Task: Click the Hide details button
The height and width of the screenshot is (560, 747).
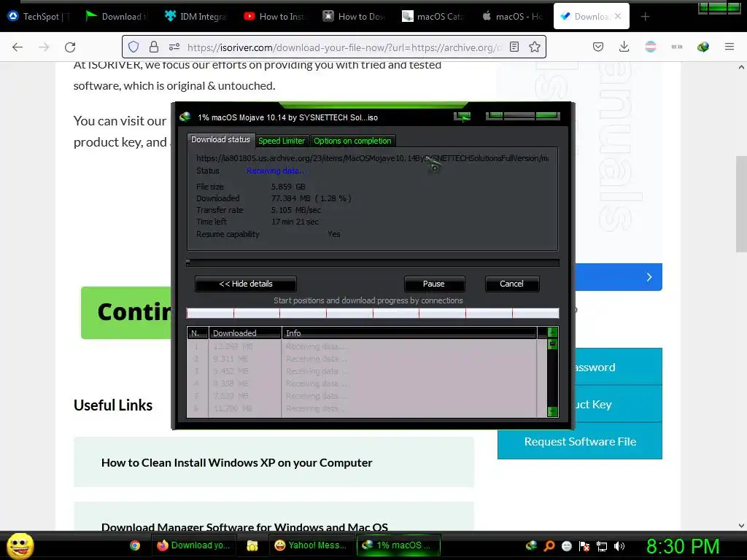Action: click(x=246, y=284)
